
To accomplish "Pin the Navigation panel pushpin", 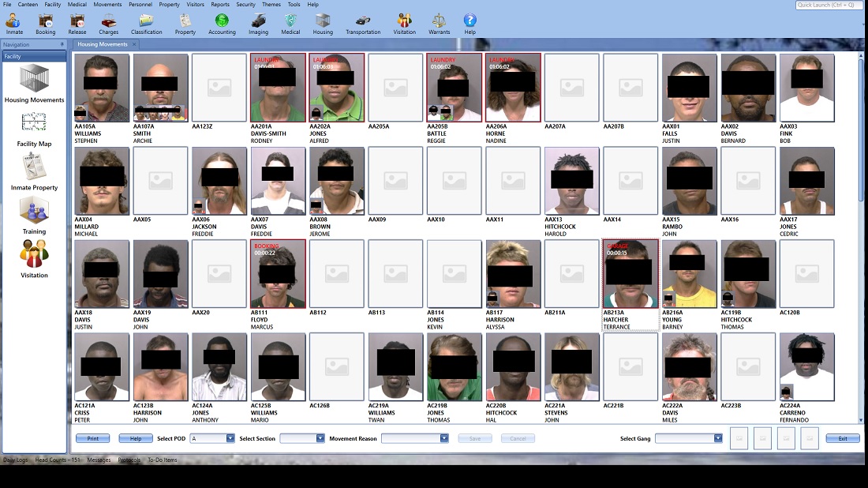I will (x=61, y=44).
